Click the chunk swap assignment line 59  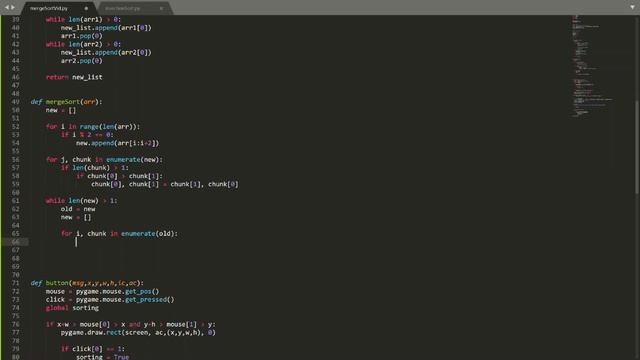pyautogui.click(x=165, y=184)
